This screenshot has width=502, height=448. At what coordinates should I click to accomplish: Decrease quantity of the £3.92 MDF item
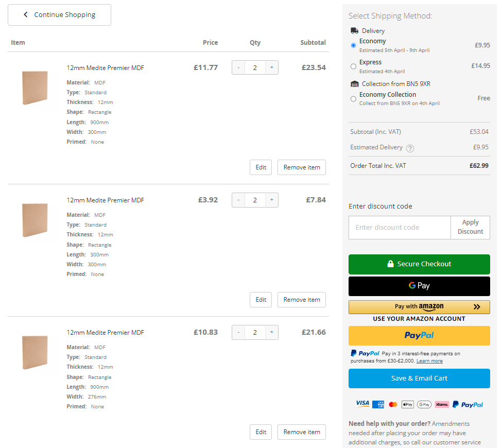238,200
